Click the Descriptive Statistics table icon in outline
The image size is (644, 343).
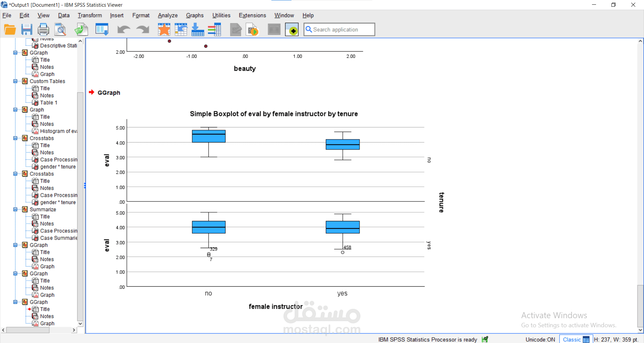click(x=35, y=46)
